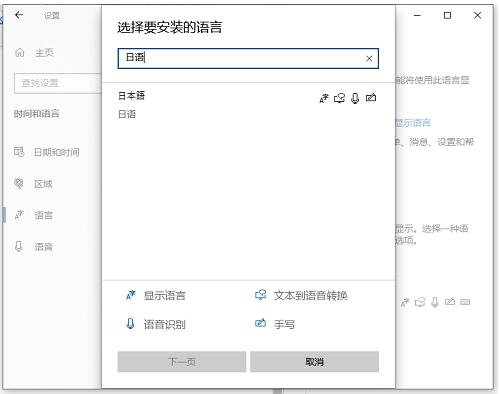Click the 时间和语言 section heading
Viewport: 499px width, 394px height.
[x=37, y=114]
